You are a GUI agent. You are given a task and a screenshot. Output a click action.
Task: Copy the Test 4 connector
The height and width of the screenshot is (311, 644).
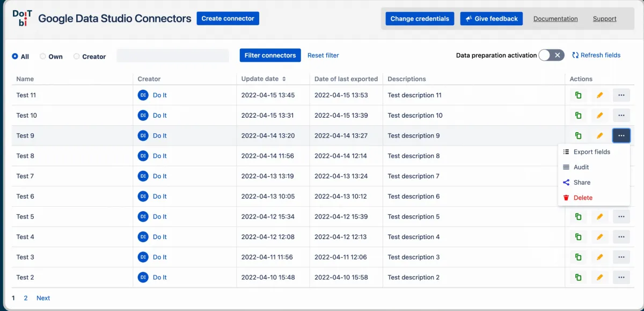pyautogui.click(x=578, y=237)
